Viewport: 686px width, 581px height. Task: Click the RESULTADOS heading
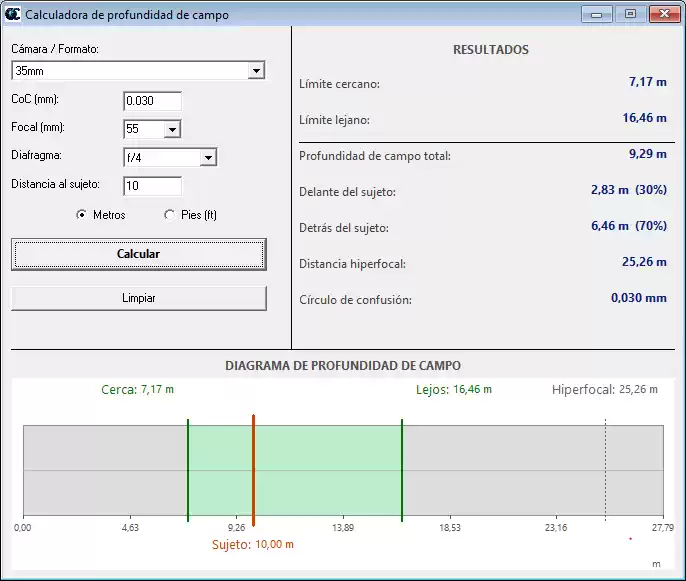tap(490, 50)
